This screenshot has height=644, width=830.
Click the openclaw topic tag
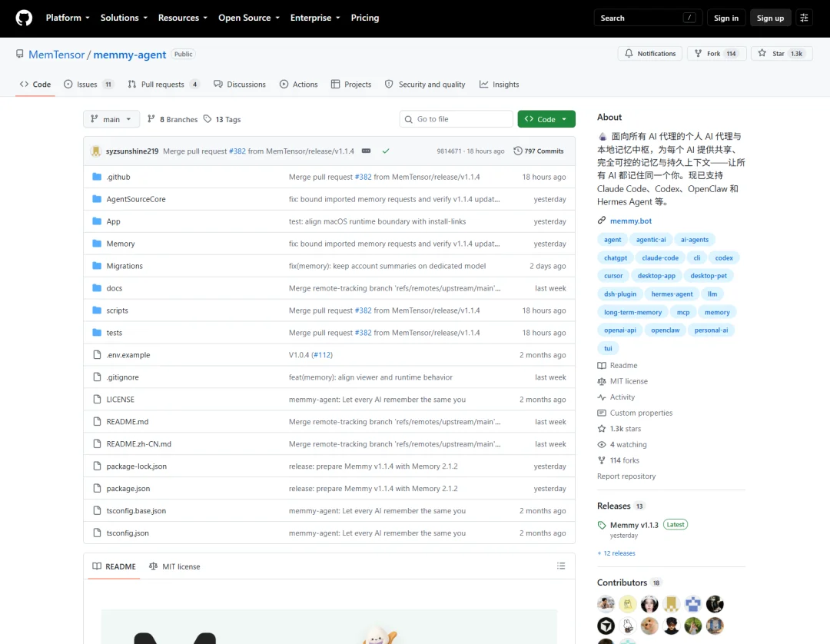665,330
